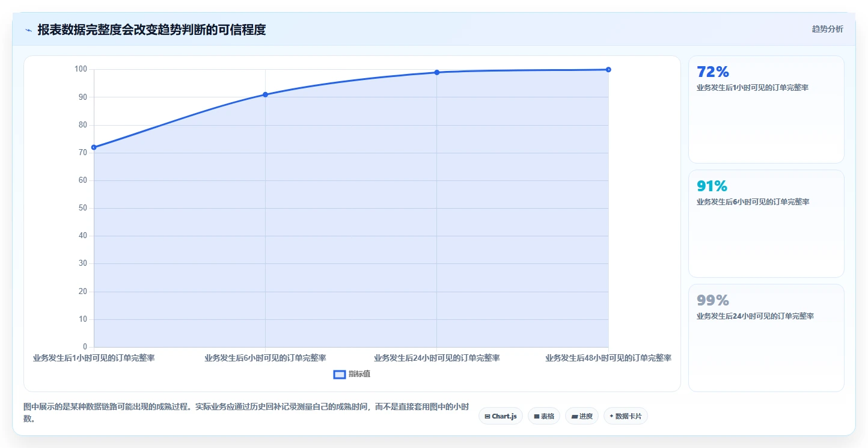Click the 6小时 data point at 91

265,94
